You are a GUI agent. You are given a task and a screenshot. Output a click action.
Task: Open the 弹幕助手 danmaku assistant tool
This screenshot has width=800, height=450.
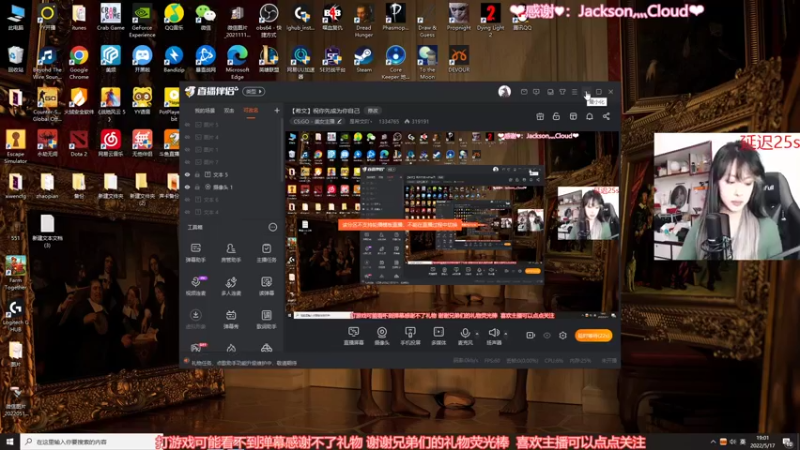195,253
